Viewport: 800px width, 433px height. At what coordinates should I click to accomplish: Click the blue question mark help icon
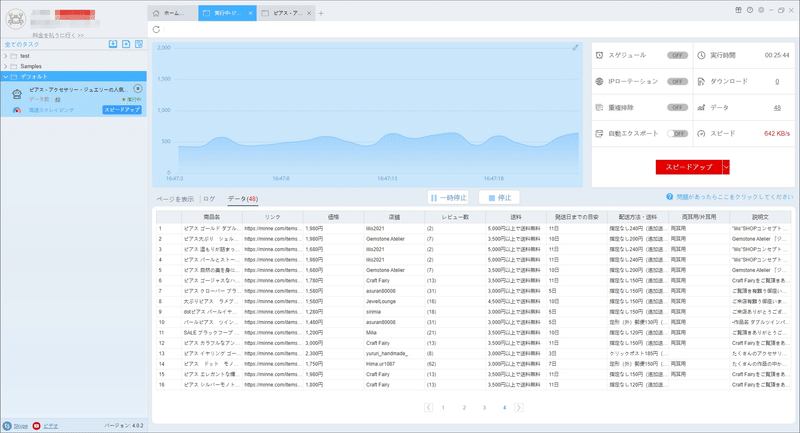tap(669, 196)
